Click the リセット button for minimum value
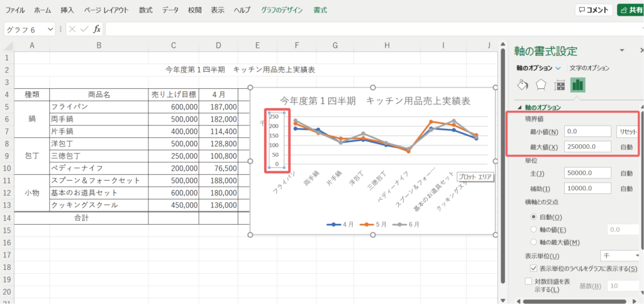 point(627,132)
